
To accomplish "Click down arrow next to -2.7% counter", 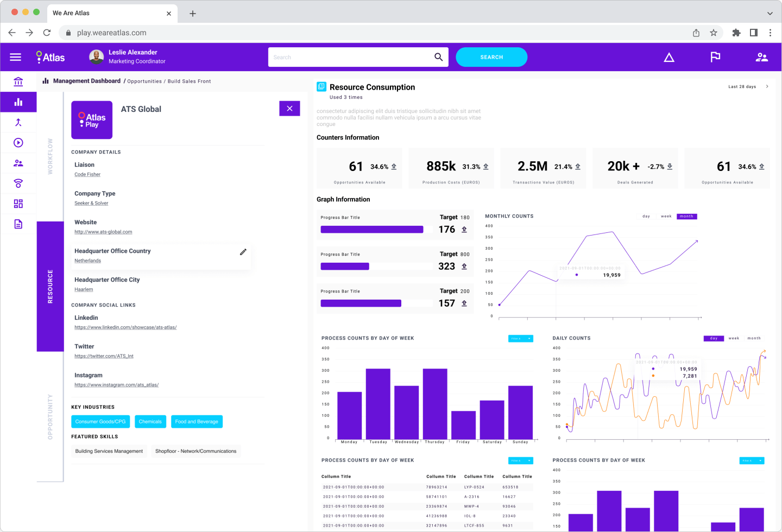I will coord(670,167).
